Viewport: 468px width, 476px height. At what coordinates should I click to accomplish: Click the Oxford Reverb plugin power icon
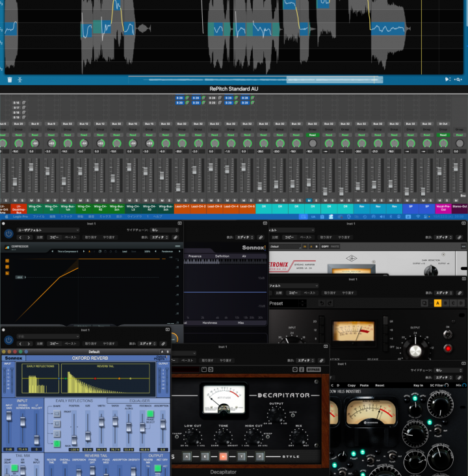8,339
